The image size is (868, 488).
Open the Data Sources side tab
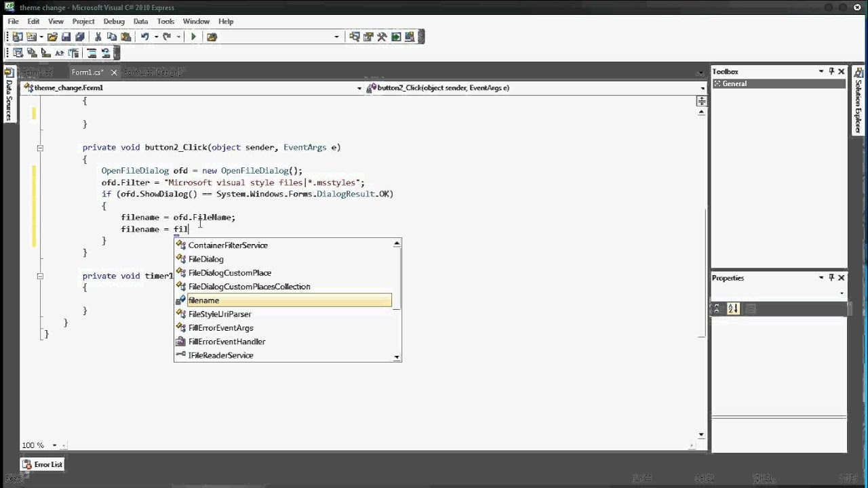(x=9, y=94)
